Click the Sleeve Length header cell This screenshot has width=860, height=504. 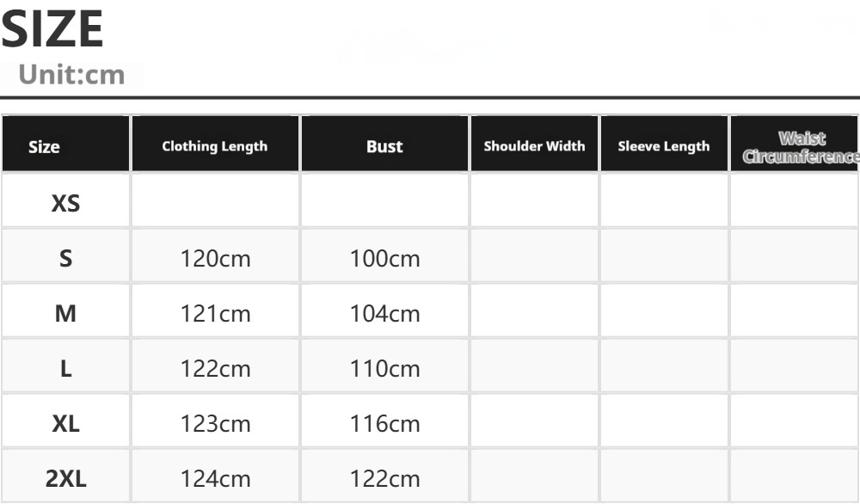click(664, 144)
